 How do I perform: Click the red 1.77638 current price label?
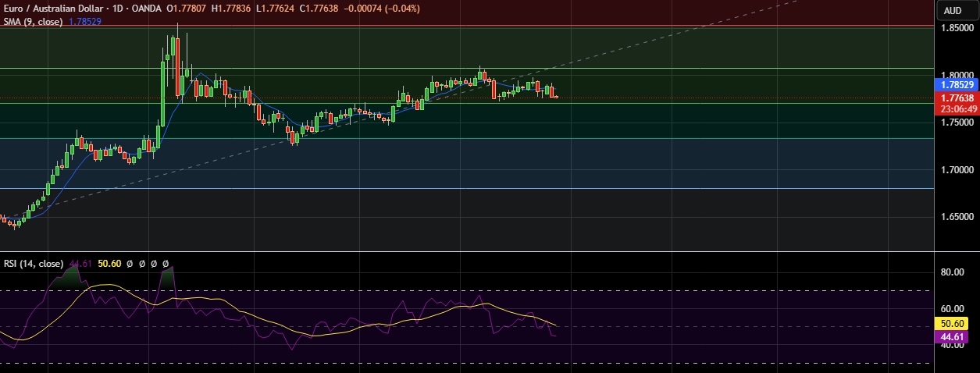pyautogui.click(x=956, y=98)
